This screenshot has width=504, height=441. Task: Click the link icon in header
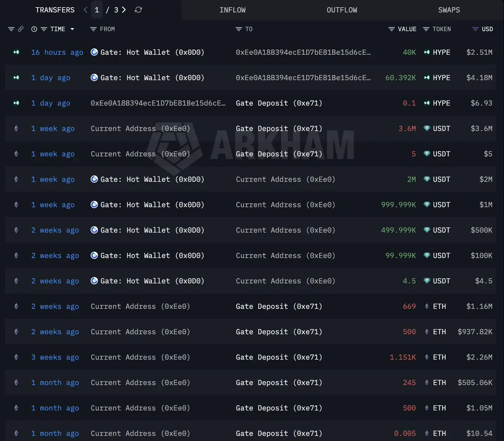(x=21, y=29)
